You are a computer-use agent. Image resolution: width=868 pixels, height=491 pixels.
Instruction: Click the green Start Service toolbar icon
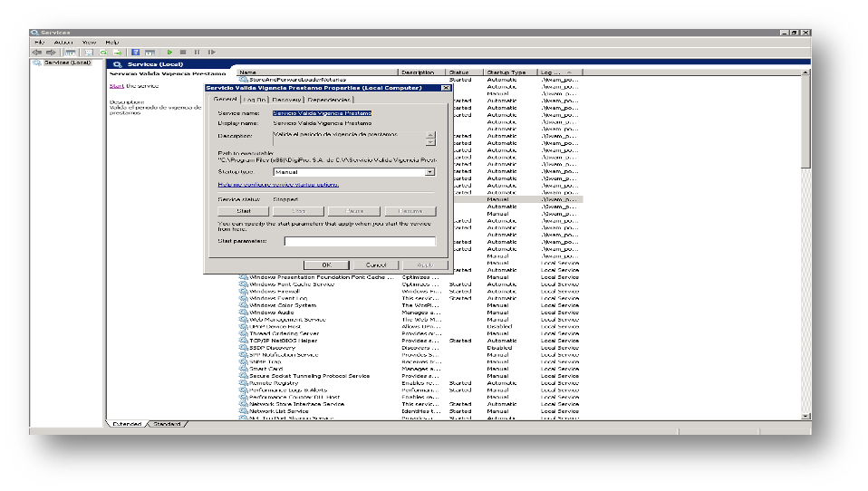click(x=169, y=53)
